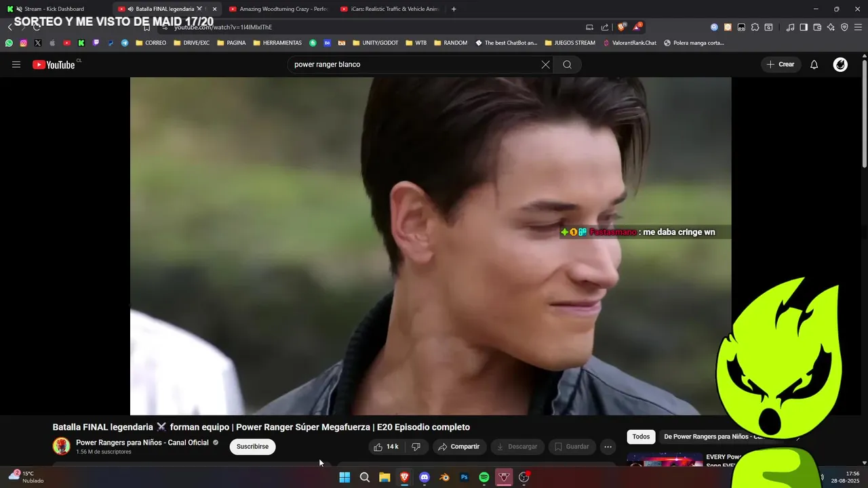The image size is (868, 488).
Task: Expand the WTB bookmarks folder
Action: point(416,43)
